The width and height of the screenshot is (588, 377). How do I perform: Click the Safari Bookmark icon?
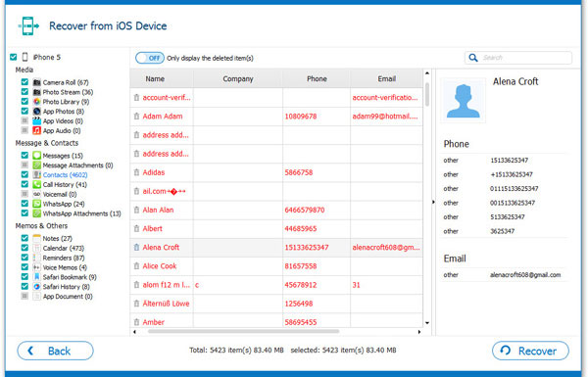pyautogui.click(x=37, y=277)
